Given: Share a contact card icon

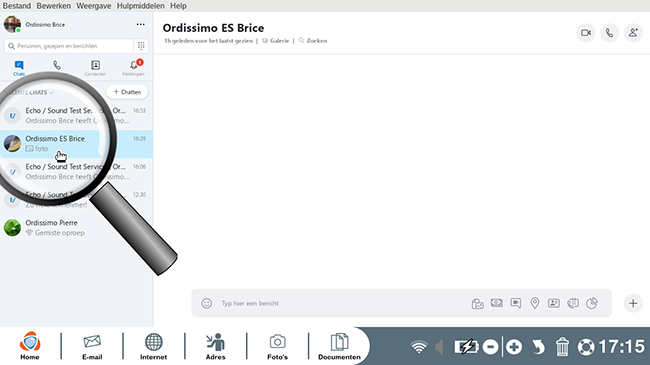Looking at the screenshot, I should coord(554,303).
